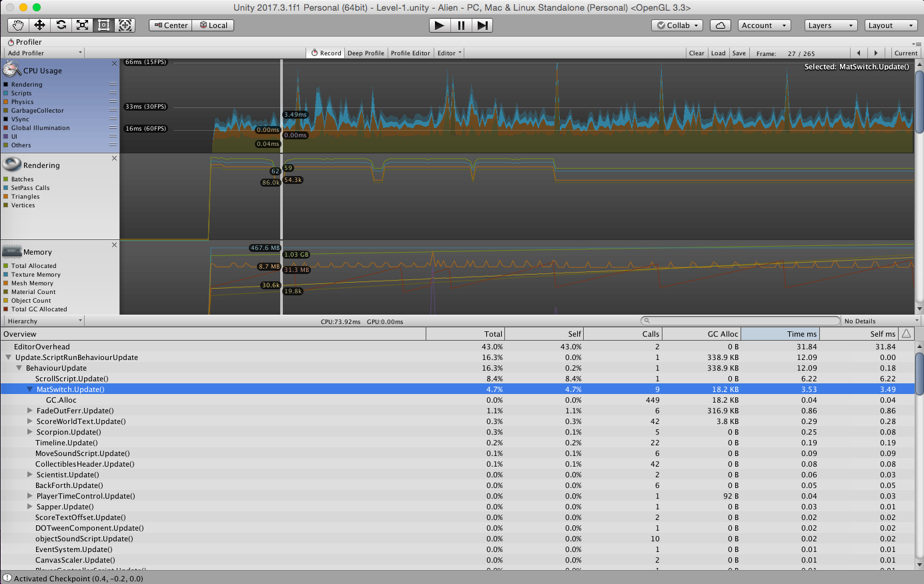The width and height of the screenshot is (924, 584).
Task: Sort by Total column
Action: (x=465, y=334)
